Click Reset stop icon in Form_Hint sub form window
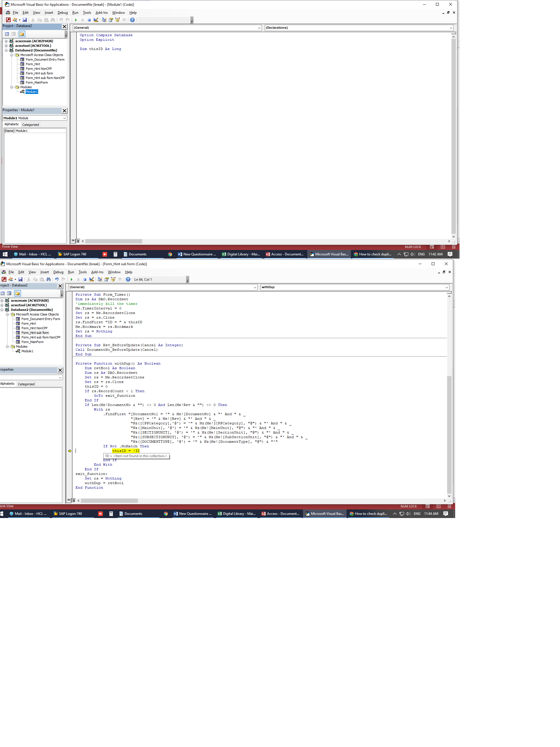 pyautogui.click(x=85, y=279)
